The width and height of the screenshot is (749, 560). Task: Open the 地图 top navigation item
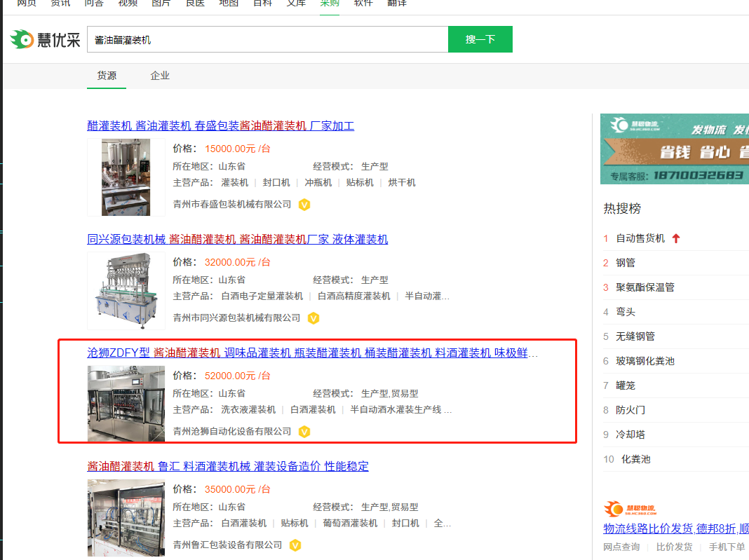[229, 4]
